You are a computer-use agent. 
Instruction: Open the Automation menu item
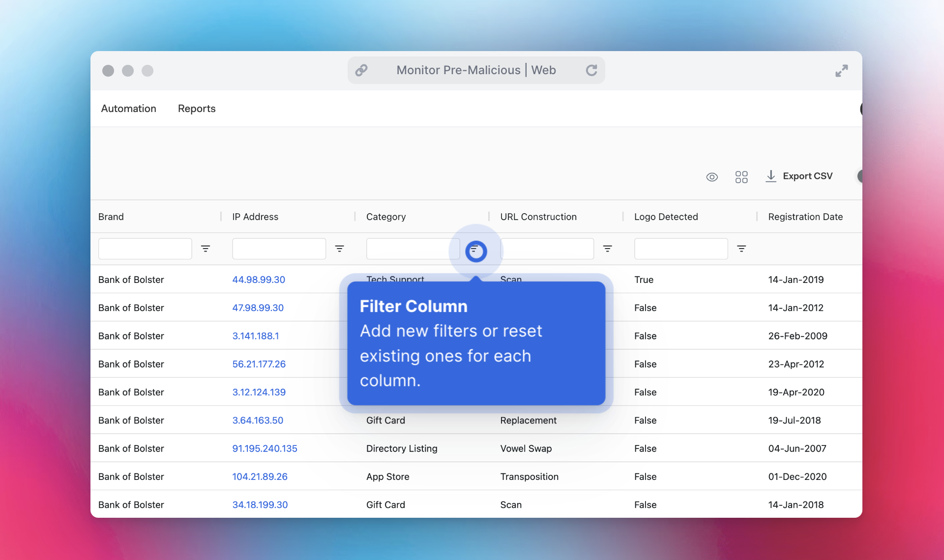[128, 108]
